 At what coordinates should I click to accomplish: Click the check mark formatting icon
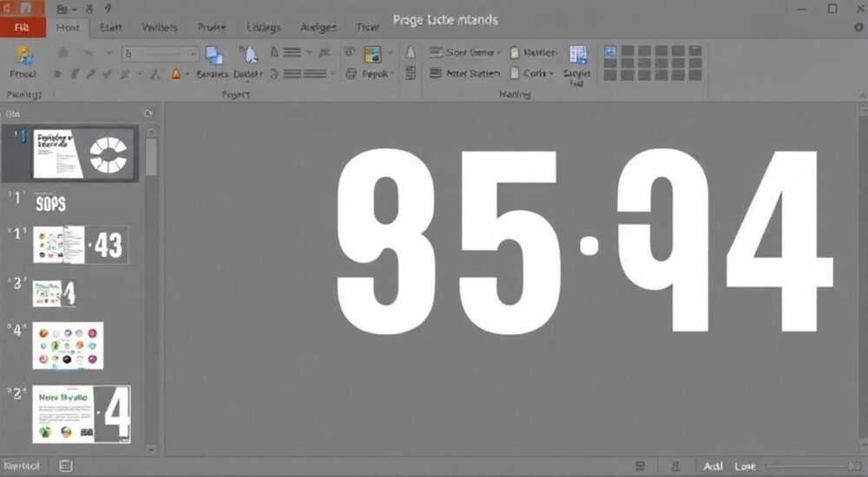[108, 74]
